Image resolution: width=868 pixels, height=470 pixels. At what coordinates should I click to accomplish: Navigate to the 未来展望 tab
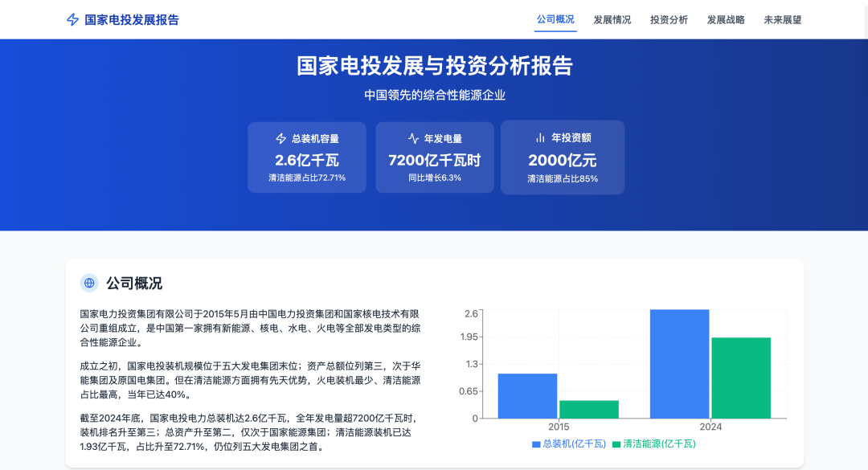point(782,20)
